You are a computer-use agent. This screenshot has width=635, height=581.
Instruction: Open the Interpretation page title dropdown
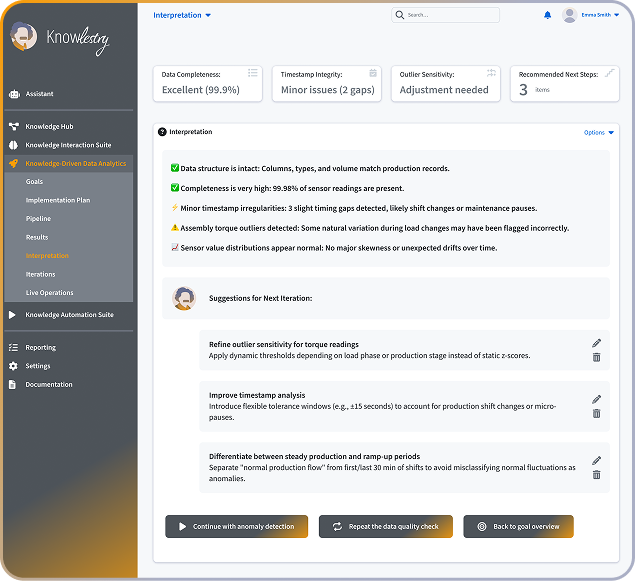pos(182,15)
